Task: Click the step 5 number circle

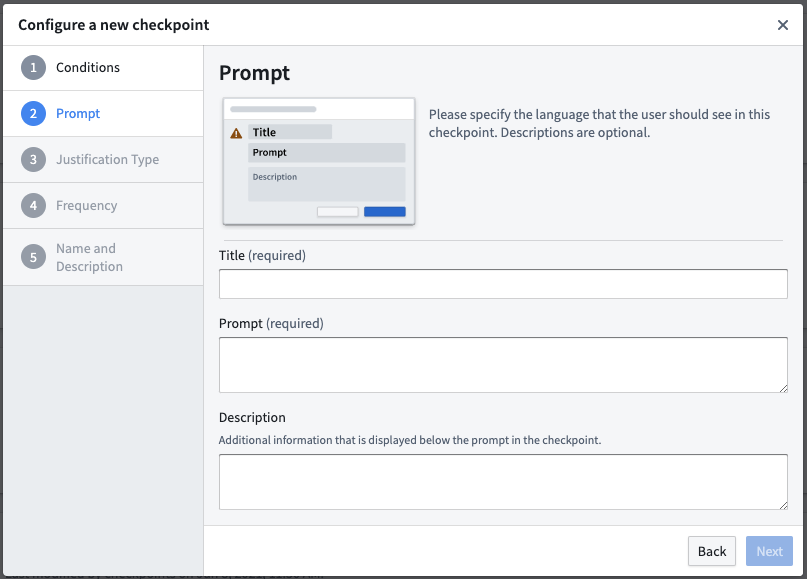Action: pos(33,257)
